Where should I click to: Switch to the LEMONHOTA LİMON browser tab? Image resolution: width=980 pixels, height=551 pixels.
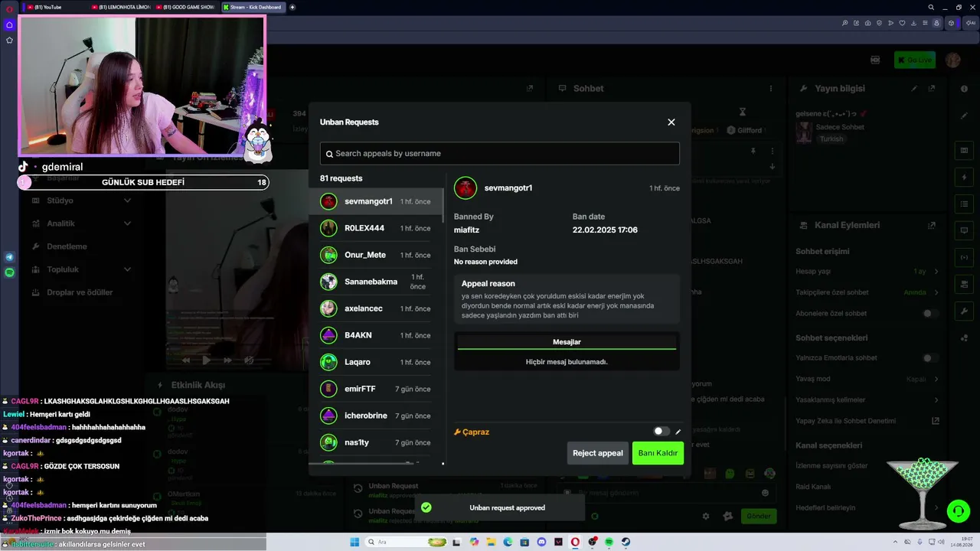point(121,7)
